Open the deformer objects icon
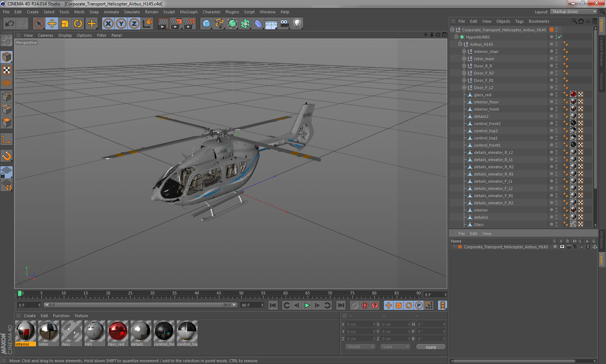The image size is (606, 364). click(x=258, y=24)
